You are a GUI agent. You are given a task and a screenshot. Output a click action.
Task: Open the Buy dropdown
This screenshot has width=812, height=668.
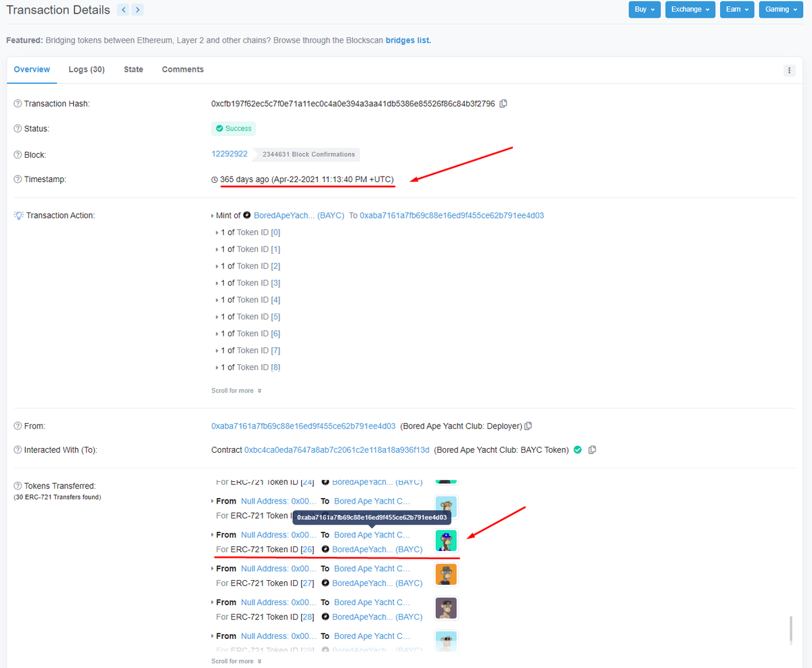(x=644, y=9)
